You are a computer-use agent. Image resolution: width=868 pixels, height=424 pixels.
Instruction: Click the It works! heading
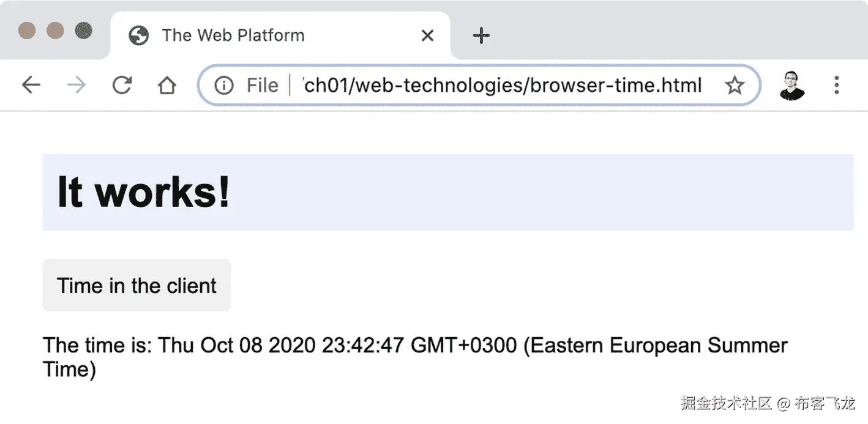[143, 192]
